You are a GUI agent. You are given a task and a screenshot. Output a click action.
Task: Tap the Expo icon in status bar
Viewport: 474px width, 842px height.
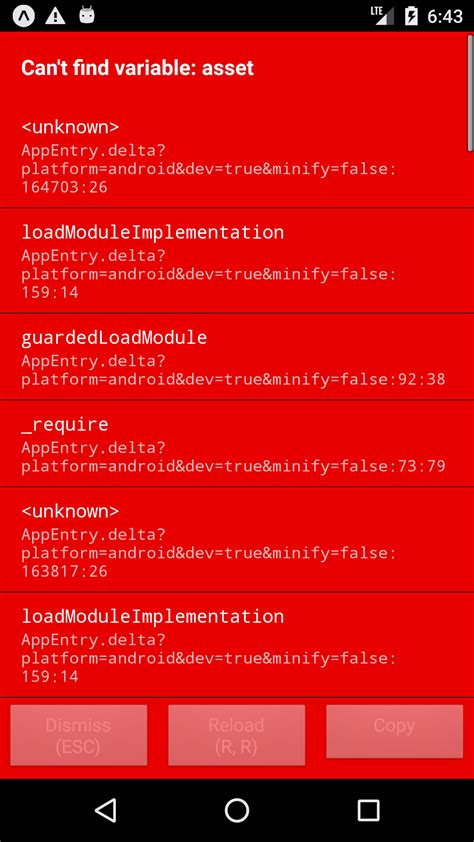click(24, 16)
